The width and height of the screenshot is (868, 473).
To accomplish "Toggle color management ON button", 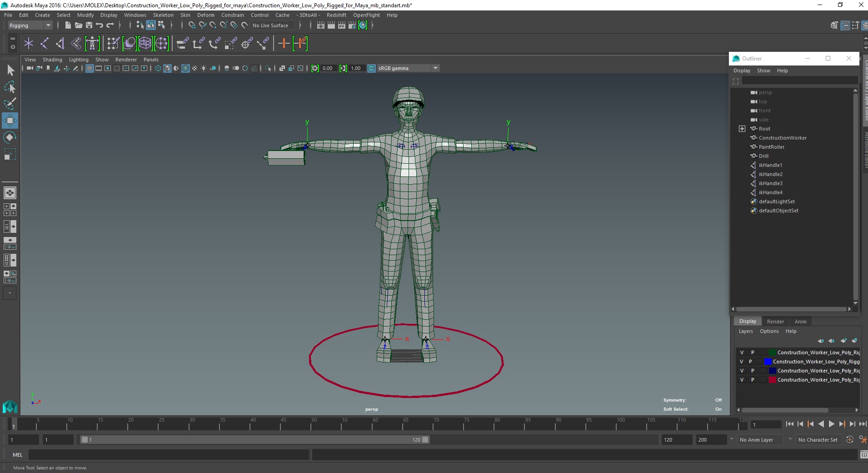I will (x=371, y=68).
